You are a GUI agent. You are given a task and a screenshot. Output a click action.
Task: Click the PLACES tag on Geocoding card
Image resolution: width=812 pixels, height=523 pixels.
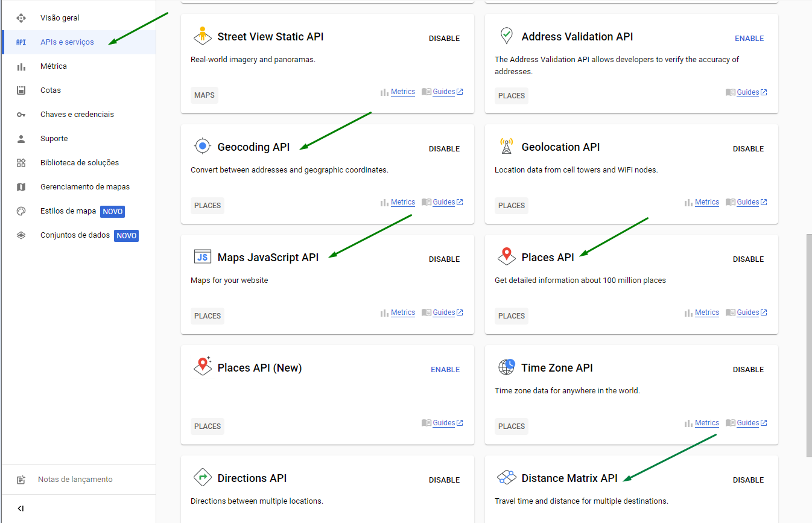pyautogui.click(x=208, y=206)
